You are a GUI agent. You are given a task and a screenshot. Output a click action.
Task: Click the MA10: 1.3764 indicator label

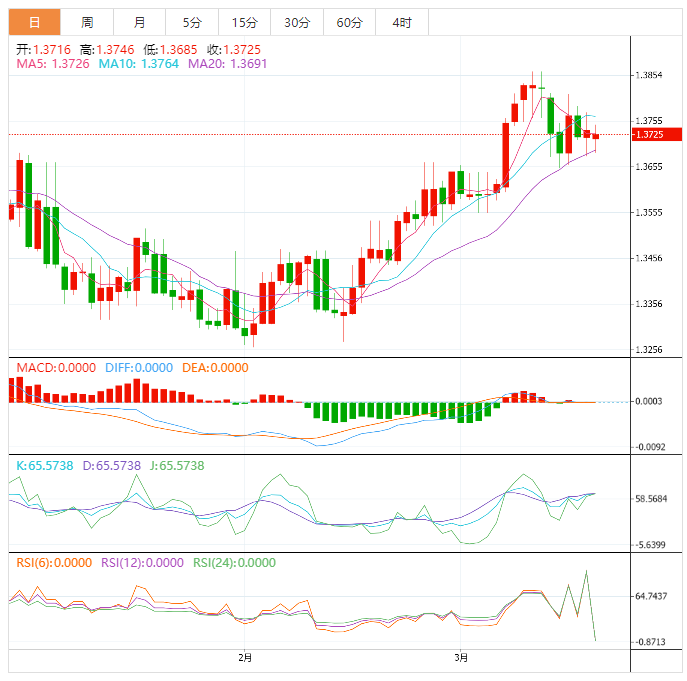coord(139,64)
